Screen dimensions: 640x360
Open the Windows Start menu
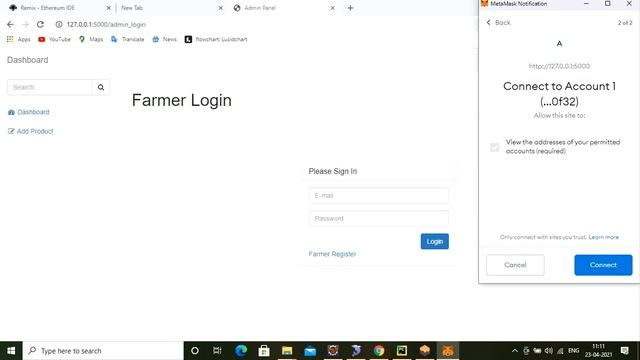point(11,351)
